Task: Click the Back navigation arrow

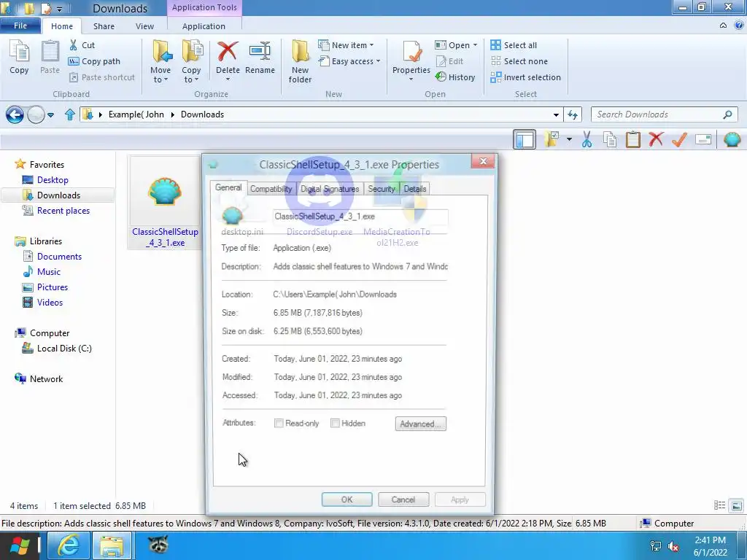Action: pos(15,114)
